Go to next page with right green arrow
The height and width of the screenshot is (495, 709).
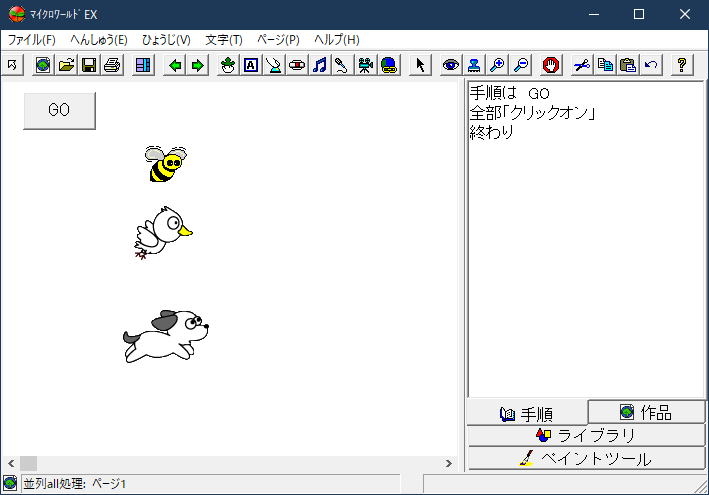(x=198, y=65)
